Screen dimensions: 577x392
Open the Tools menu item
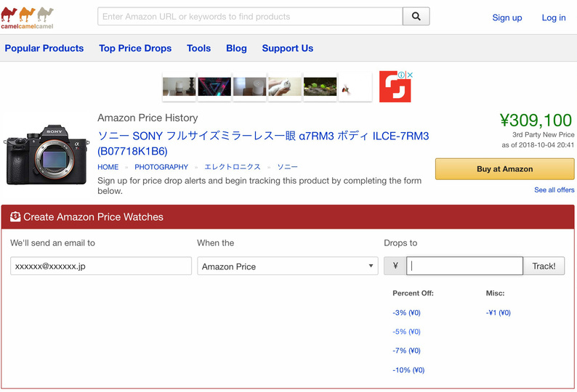tap(198, 48)
